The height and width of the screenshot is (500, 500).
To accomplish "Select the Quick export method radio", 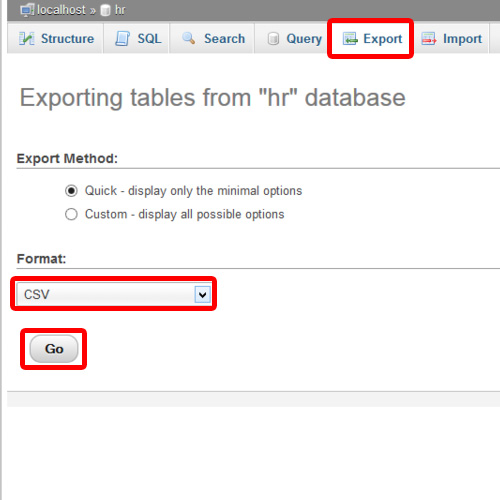I will [71, 191].
